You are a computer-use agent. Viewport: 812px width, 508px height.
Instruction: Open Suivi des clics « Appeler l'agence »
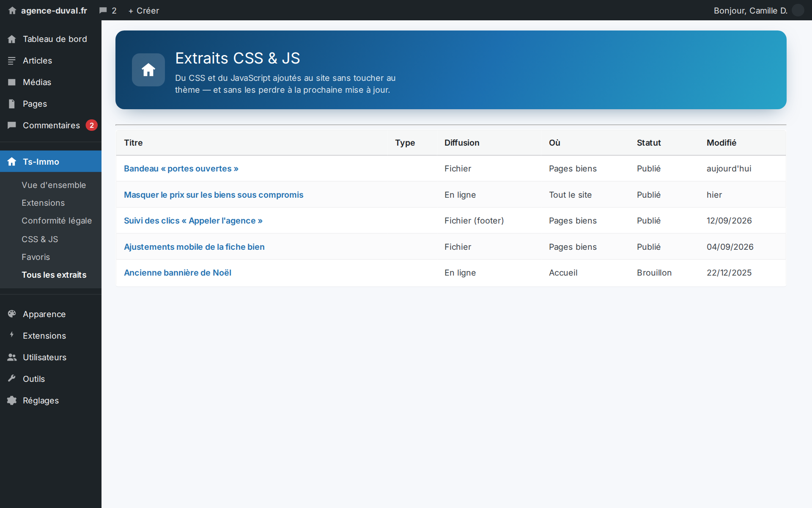point(193,221)
